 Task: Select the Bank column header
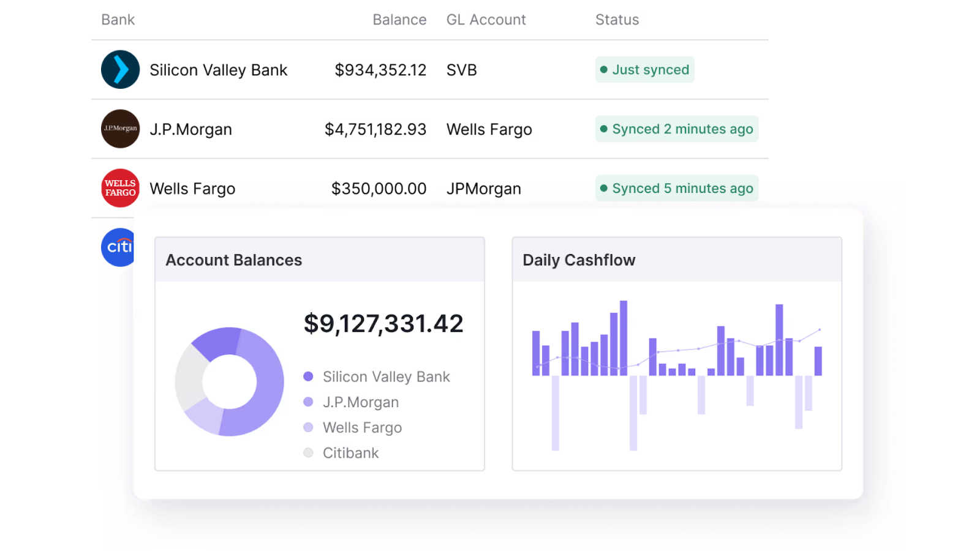[118, 20]
